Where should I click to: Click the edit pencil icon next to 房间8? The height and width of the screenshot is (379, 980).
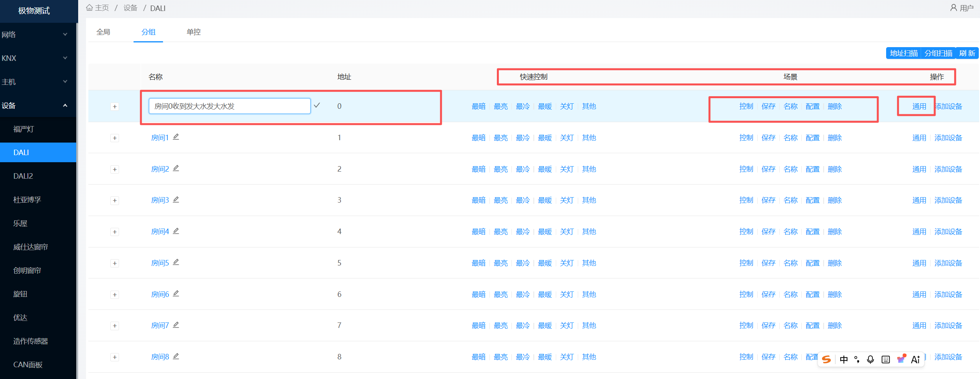176,357
